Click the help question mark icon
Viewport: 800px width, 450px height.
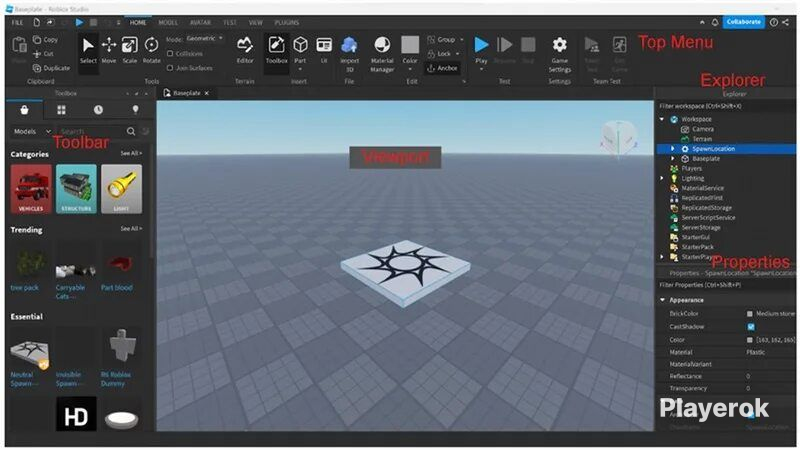[773, 22]
